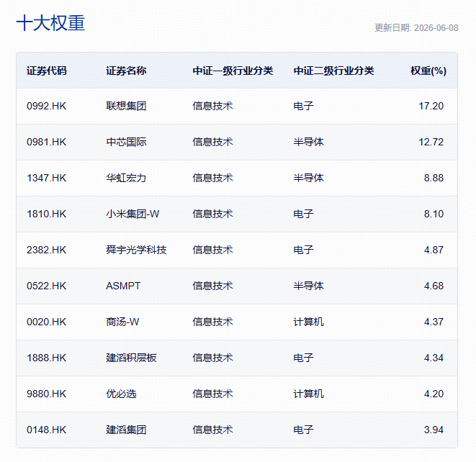Click the 十大权重 heading
476x462 pixels.
[50, 23]
